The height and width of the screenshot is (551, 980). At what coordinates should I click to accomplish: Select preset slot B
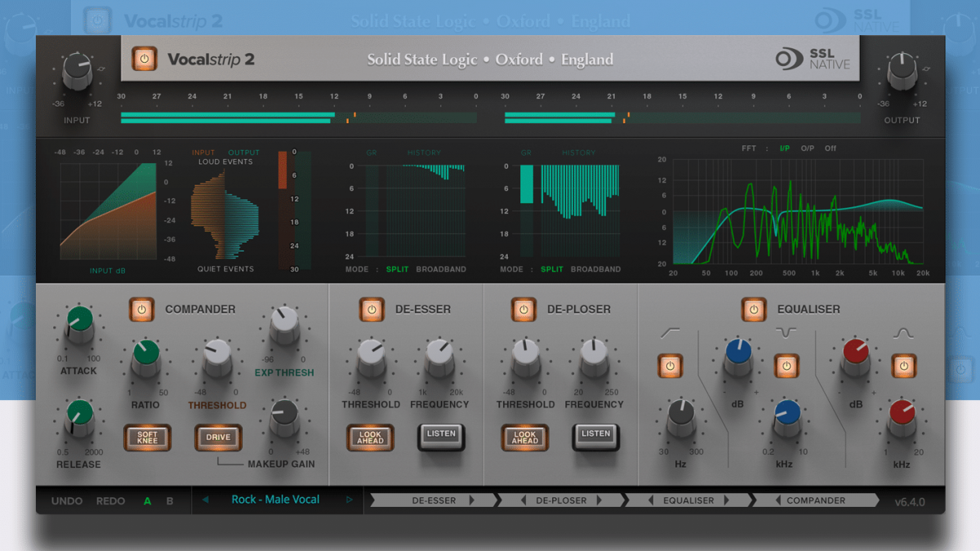(170, 500)
